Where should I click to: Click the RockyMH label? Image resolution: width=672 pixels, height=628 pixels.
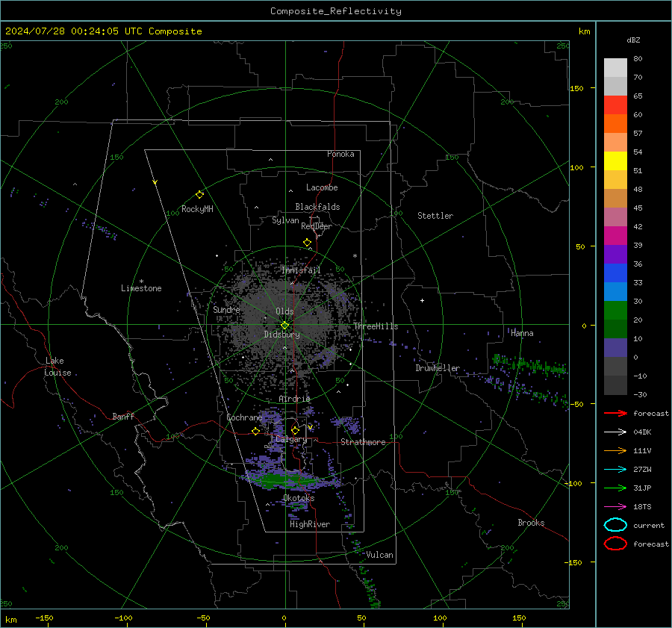pyautogui.click(x=197, y=209)
